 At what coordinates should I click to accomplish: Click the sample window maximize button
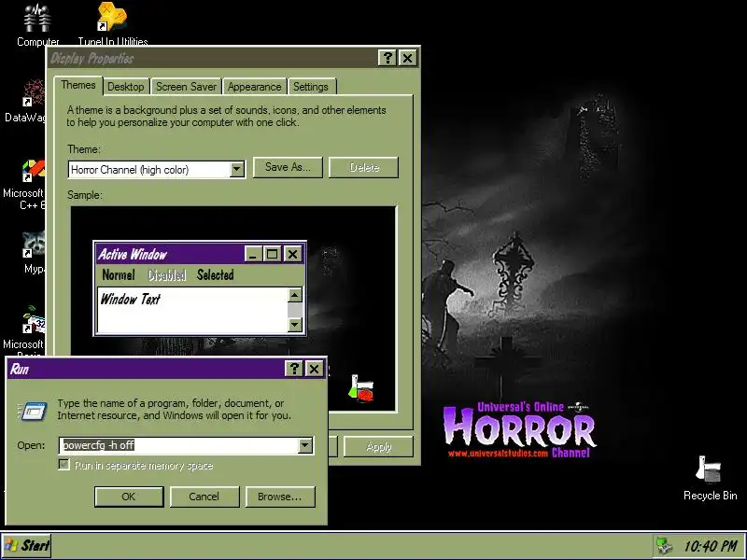click(x=273, y=254)
